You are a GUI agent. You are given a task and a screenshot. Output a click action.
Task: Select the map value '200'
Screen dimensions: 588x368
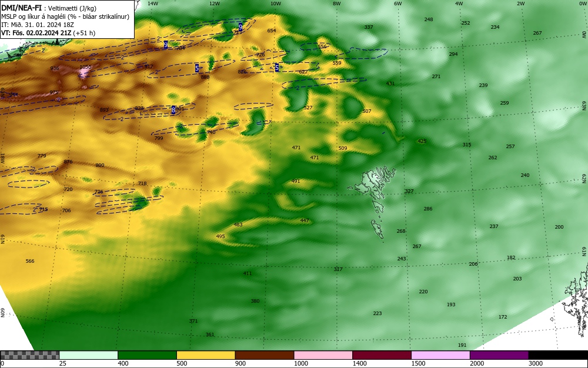click(559, 227)
